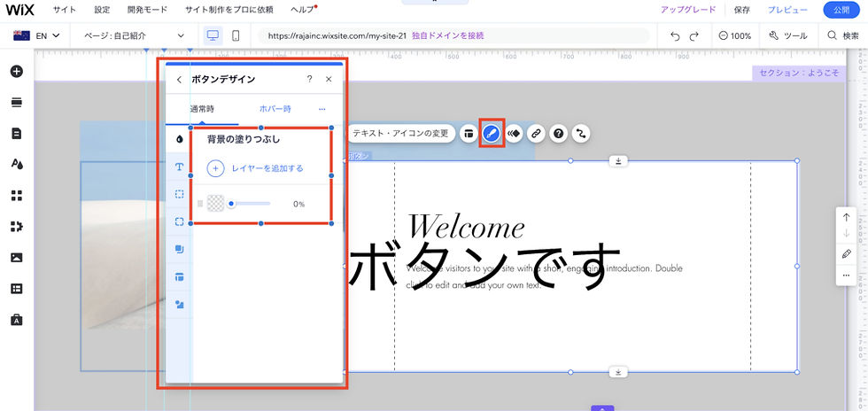Open the Add Apps grid icon

[17, 195]
